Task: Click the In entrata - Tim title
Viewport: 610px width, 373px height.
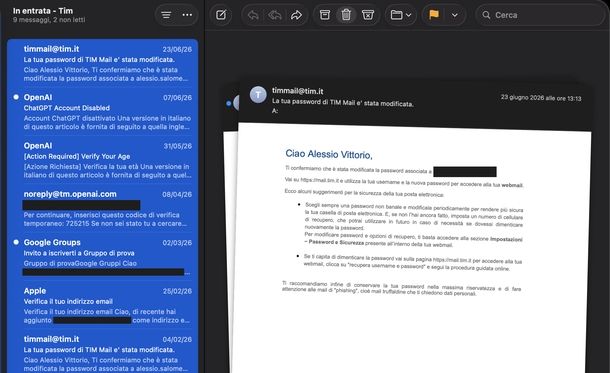Action: (x=43, y=11)
